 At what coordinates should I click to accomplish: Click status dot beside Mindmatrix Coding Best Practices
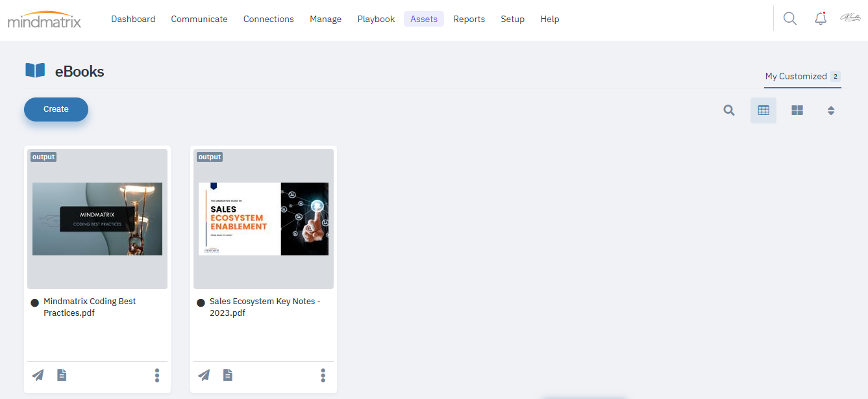pos(35,302)
